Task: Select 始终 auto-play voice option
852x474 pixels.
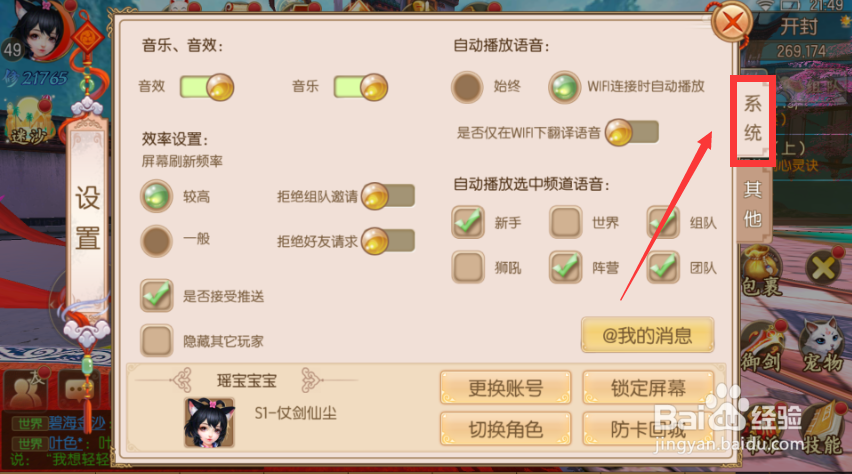Action: [467, 87]
